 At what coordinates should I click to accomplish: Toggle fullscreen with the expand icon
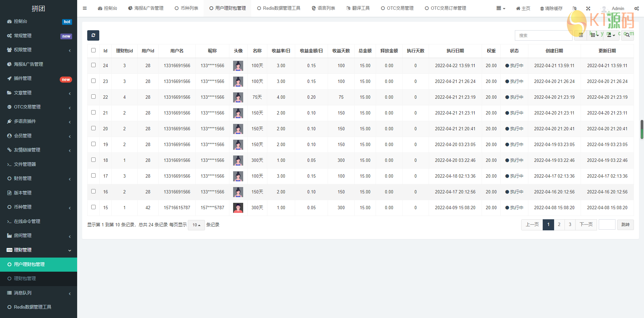588,8
